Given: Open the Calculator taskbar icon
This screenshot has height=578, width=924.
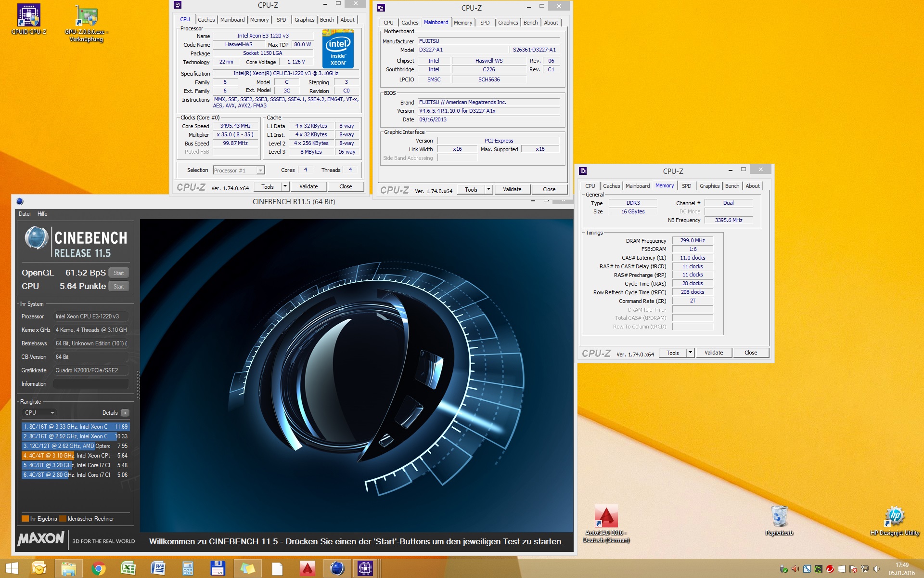Looking at the screenshot, I should tap(188, 568).
